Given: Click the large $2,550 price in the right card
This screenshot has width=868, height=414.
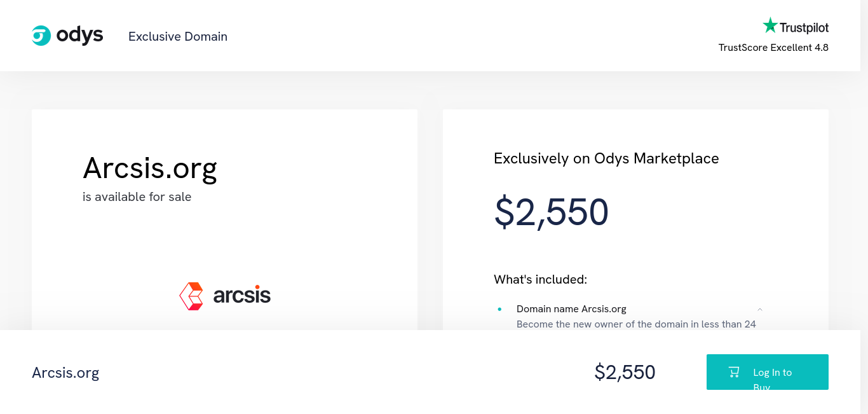Looking at the screenshot, I should tap(552, 212).
